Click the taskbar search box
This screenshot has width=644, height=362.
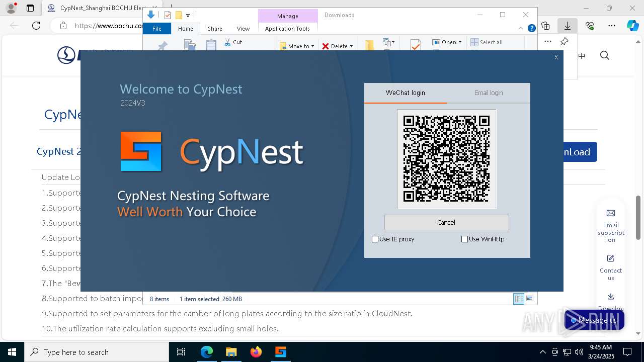tap(97, 352)
